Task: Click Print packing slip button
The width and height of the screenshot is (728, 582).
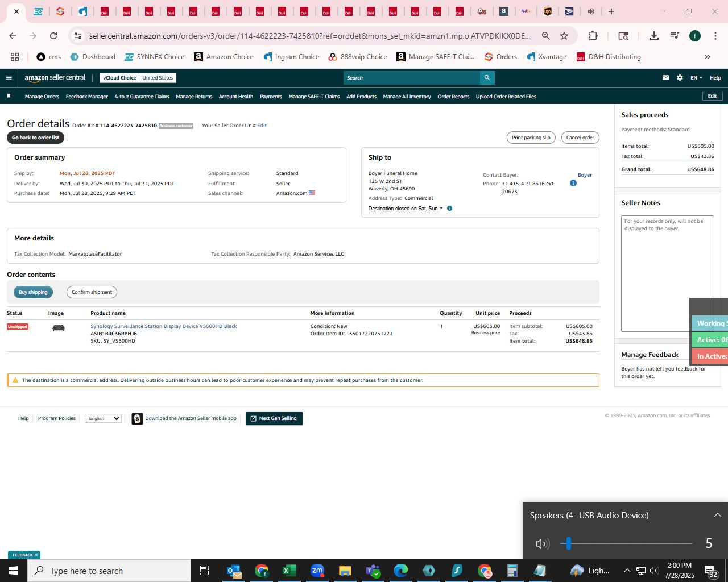Action: pos(531,138)
